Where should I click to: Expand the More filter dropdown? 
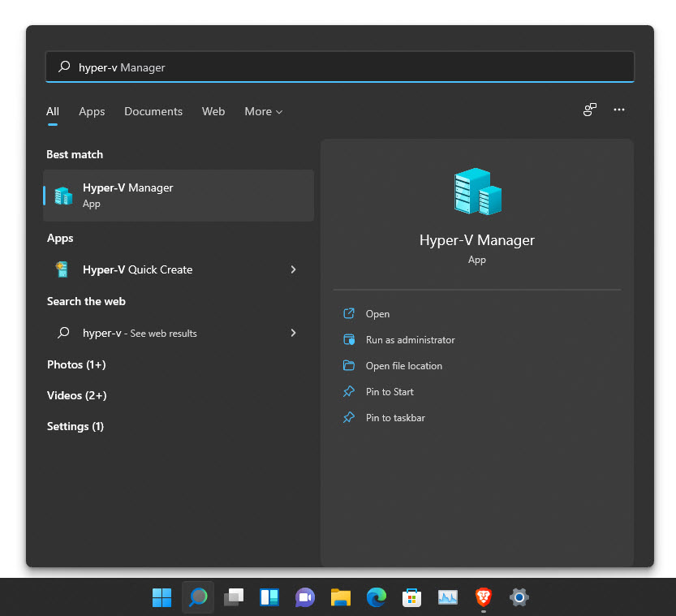pos(264,111)
